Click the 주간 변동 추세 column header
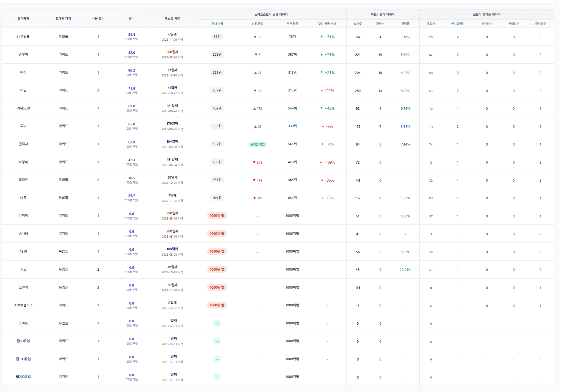 [x=327, y=24]
